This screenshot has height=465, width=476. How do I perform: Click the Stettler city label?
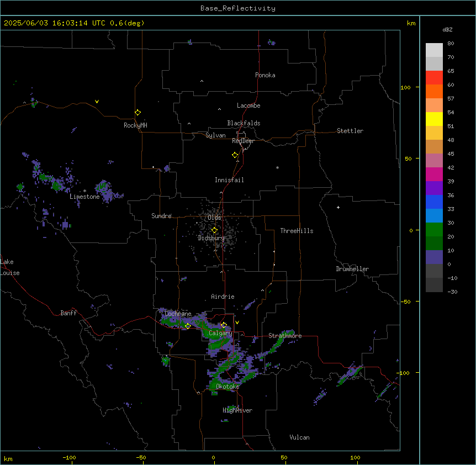point(350,131)
